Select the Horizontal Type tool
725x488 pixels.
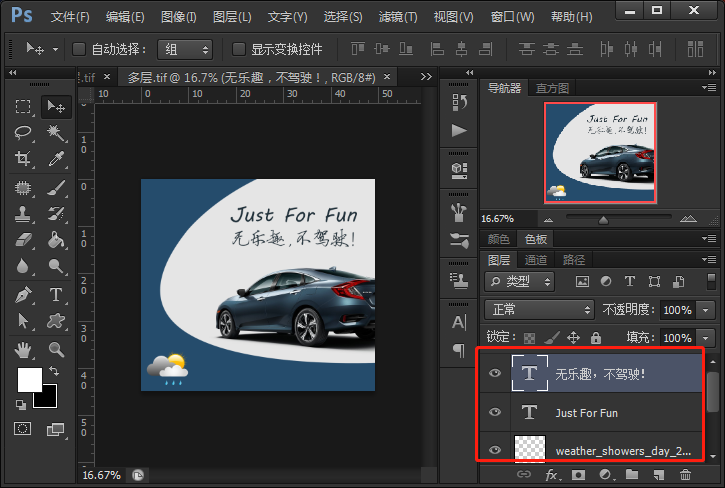tap(56, 295)
